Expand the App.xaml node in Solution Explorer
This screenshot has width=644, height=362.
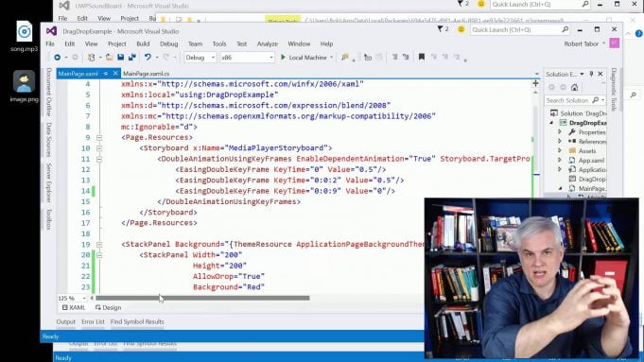click(x=560, y=160)
